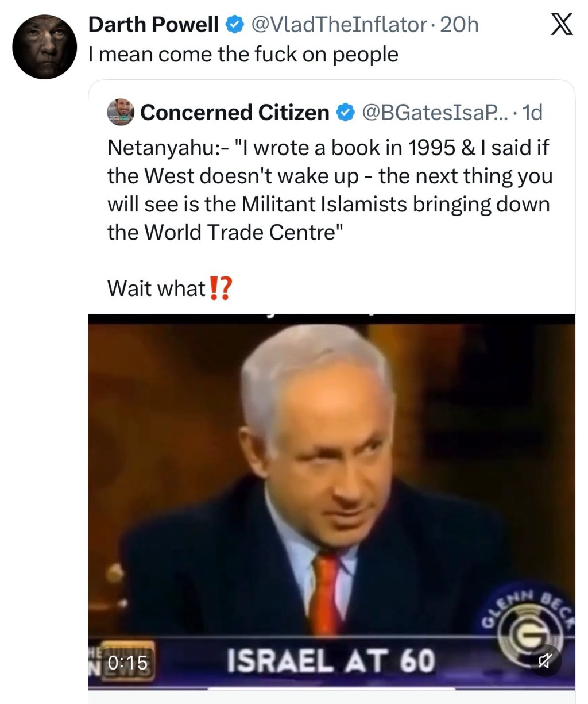
Task: Click Darth Powell's profile picture
Action: tap(45, 46)
